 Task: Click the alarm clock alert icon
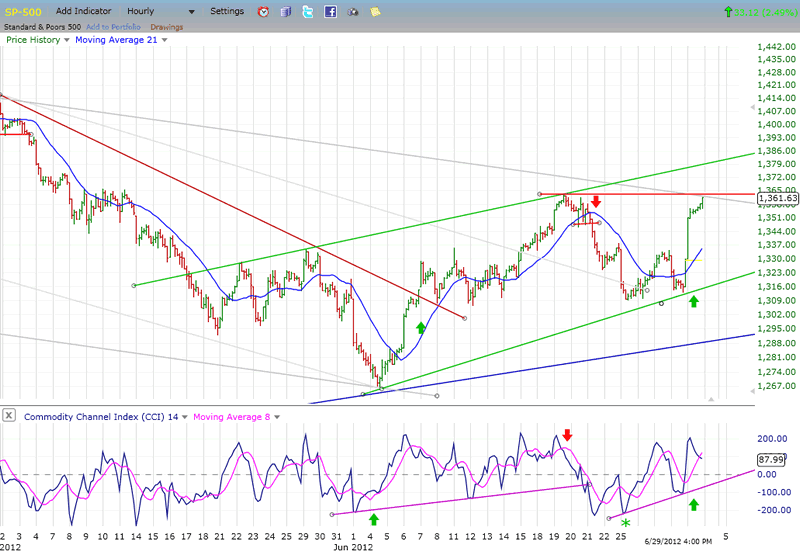coord(263,12)
